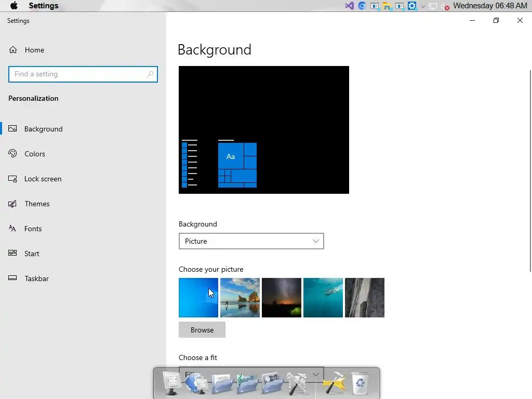
Task: Open the computer monitor dock icon
Action: 171,383
